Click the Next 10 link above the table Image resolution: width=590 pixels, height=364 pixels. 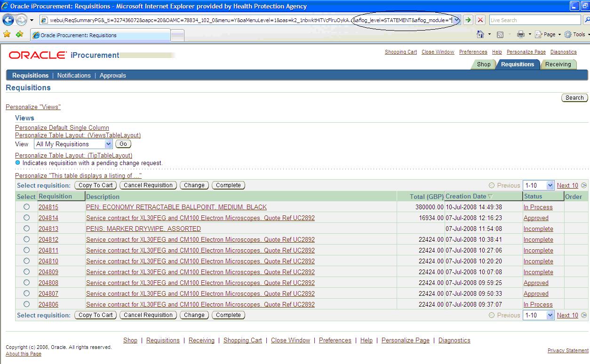[567, 185]
